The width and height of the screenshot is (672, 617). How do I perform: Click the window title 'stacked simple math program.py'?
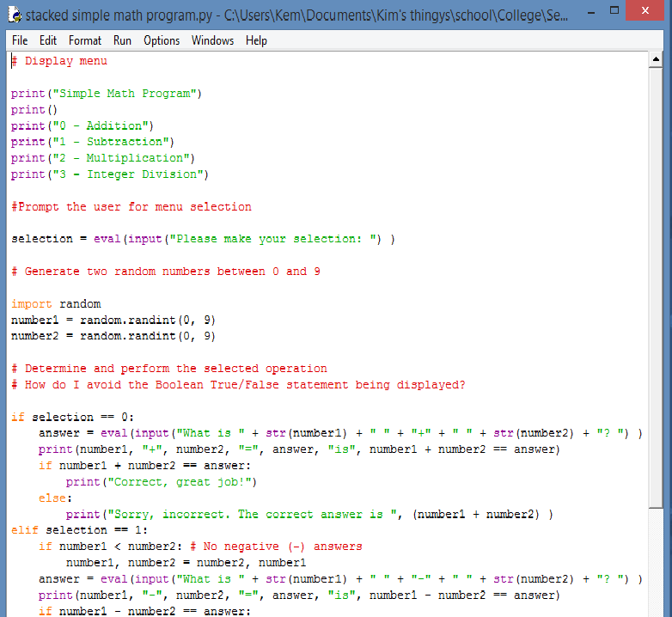pyautogui.click(x=119, y=15)
